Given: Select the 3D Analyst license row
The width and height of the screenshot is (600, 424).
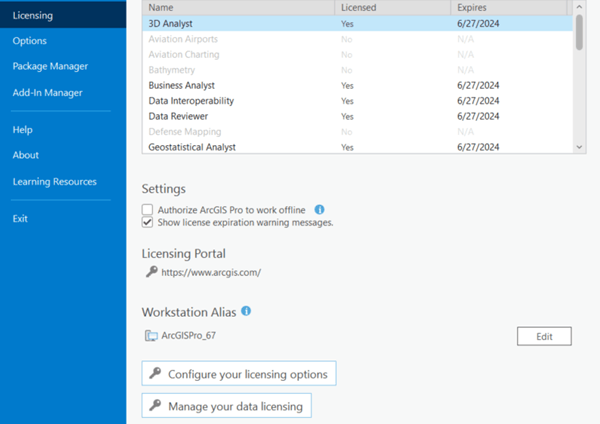Looking at the screenshot, I should click(357, 23).
